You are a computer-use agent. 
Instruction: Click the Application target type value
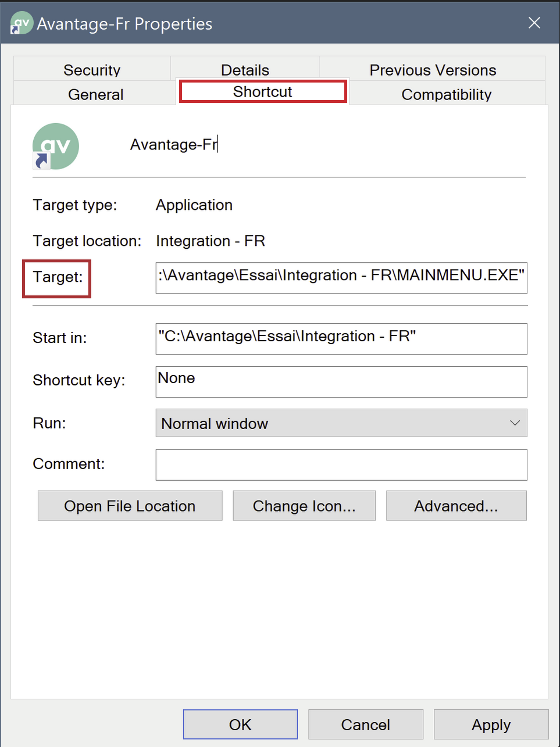tap(194, 205)
